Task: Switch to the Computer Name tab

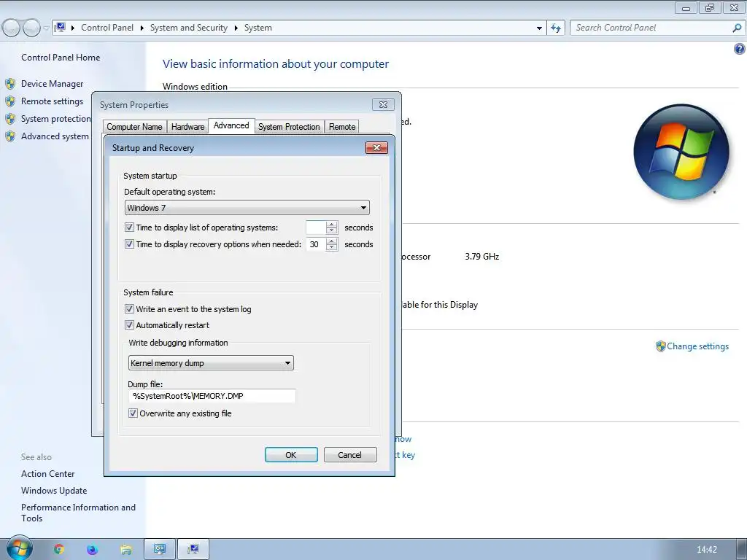Action: pyautogui.click(x=134, y=127)
